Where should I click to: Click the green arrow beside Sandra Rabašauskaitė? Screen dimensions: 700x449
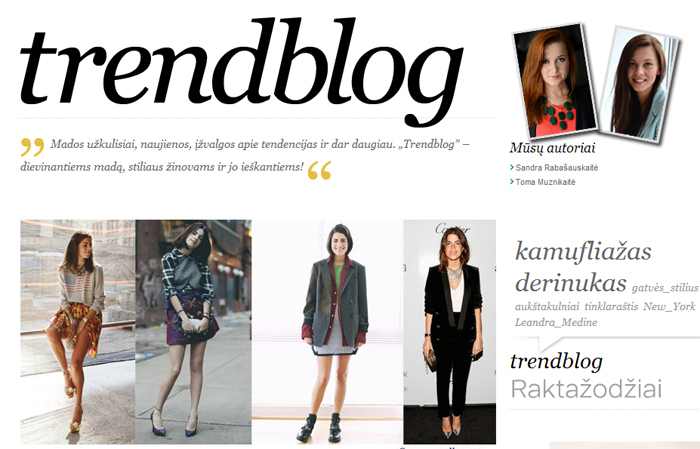pos(512,168)
